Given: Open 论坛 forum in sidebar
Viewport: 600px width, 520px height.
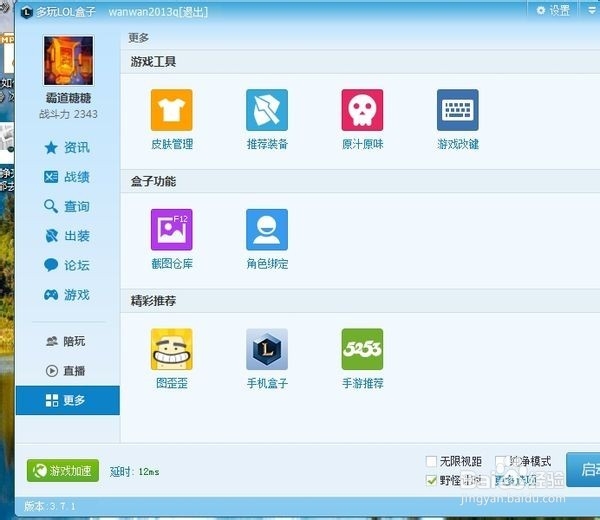Looking at the screenshot, I should pyautogui.click(x=67, y=265).
